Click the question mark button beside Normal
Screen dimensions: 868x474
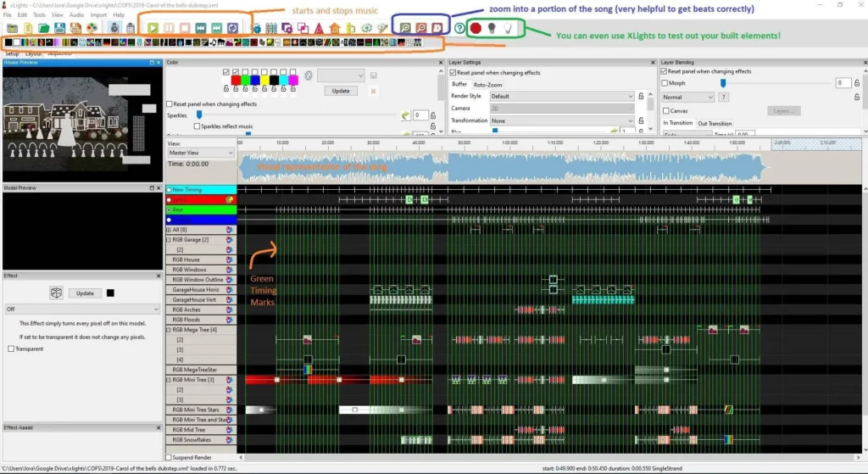pos(724,98)
